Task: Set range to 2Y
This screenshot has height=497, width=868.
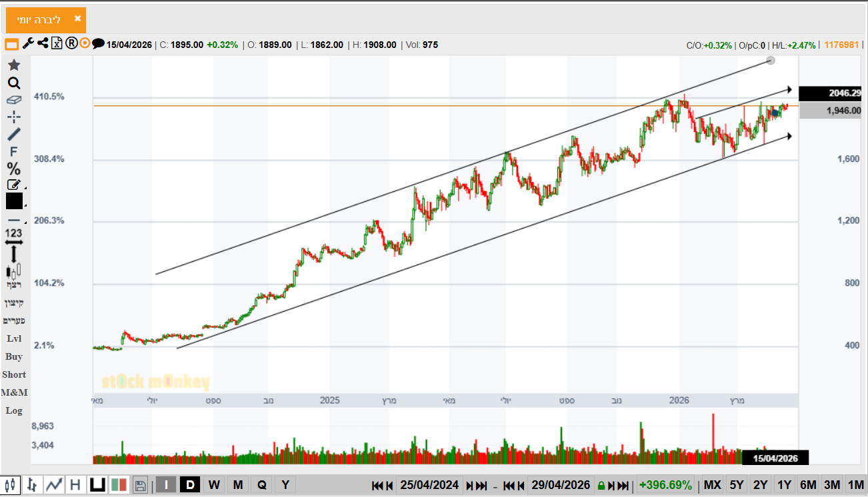Action: click(761, 484)
